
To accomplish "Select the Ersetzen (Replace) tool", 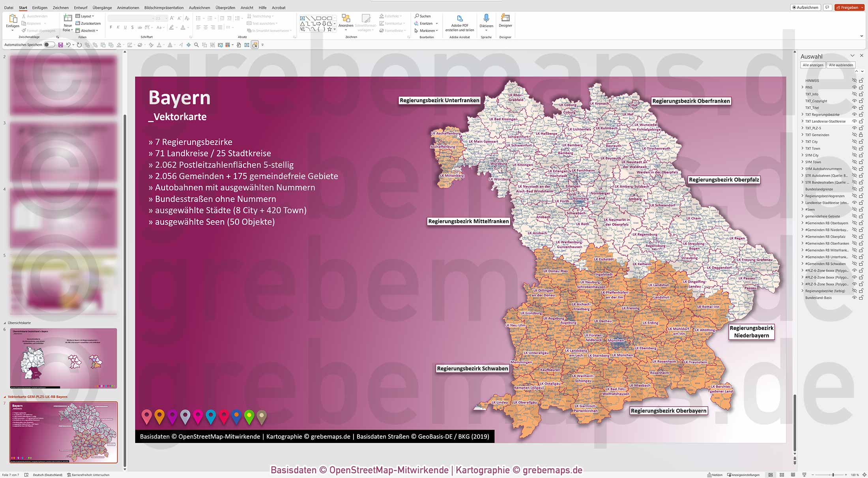I will pos(425,23).
